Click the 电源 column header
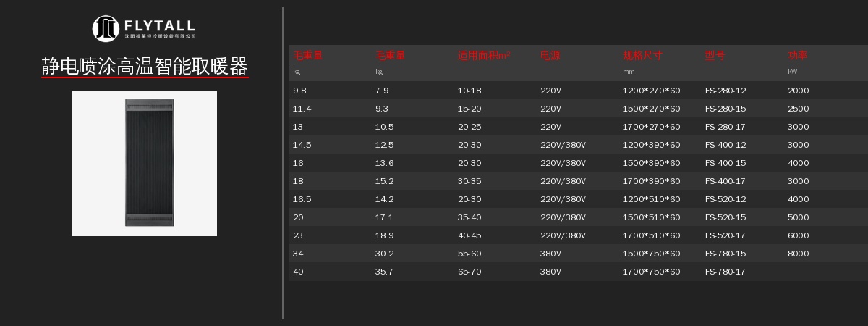This screenshot has height=326, width=868. [x=550, y=55]
